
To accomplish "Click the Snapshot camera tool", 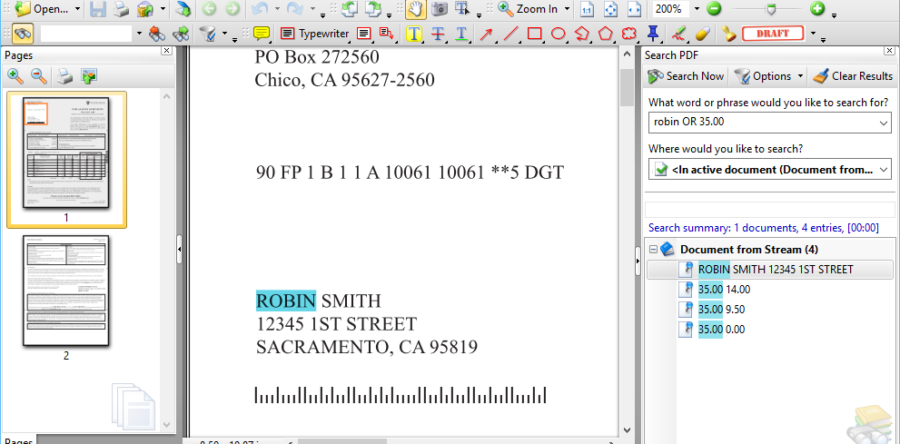I will click(x=439, y=9).
